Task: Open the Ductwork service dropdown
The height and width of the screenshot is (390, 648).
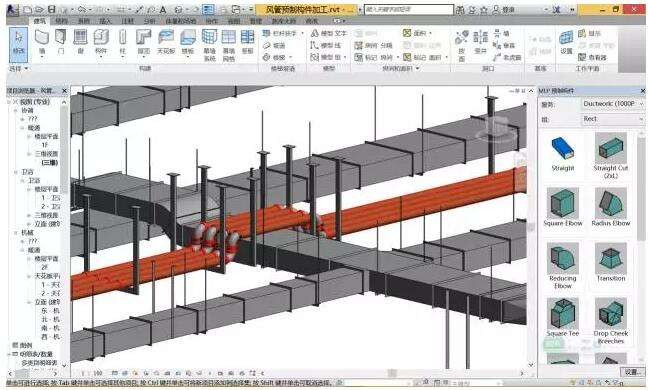Action: coord(613,104)
